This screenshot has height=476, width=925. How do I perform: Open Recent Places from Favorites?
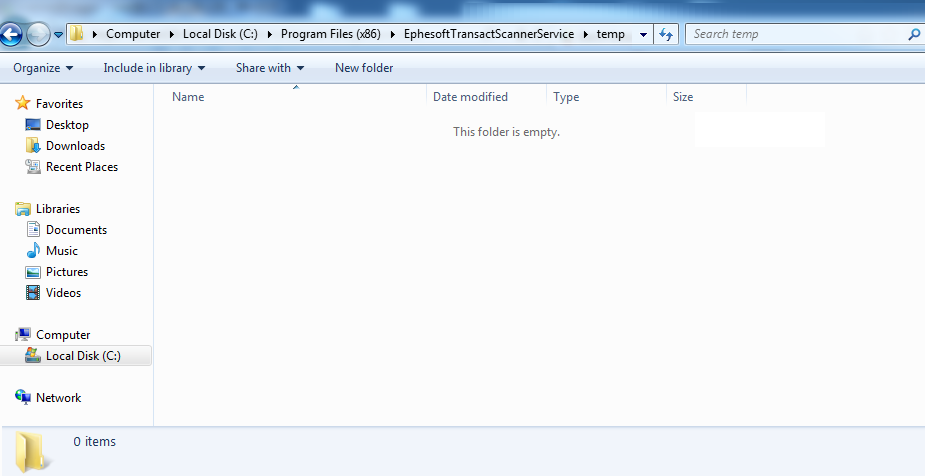[82, 167]
